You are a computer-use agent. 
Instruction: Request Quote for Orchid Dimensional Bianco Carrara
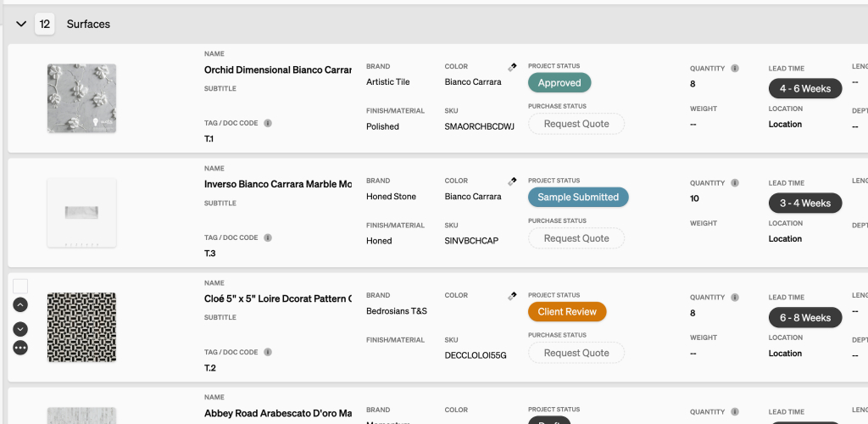tap(576, 124)
